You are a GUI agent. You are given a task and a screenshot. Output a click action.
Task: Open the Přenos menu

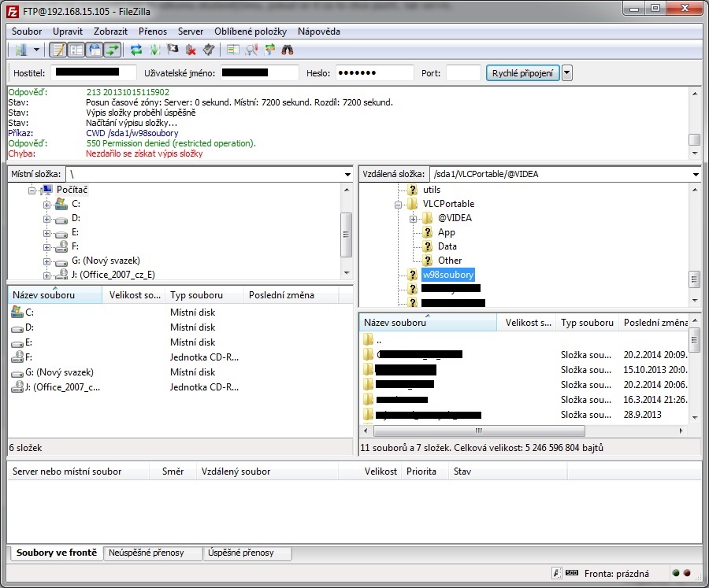(x=153, y=31)
